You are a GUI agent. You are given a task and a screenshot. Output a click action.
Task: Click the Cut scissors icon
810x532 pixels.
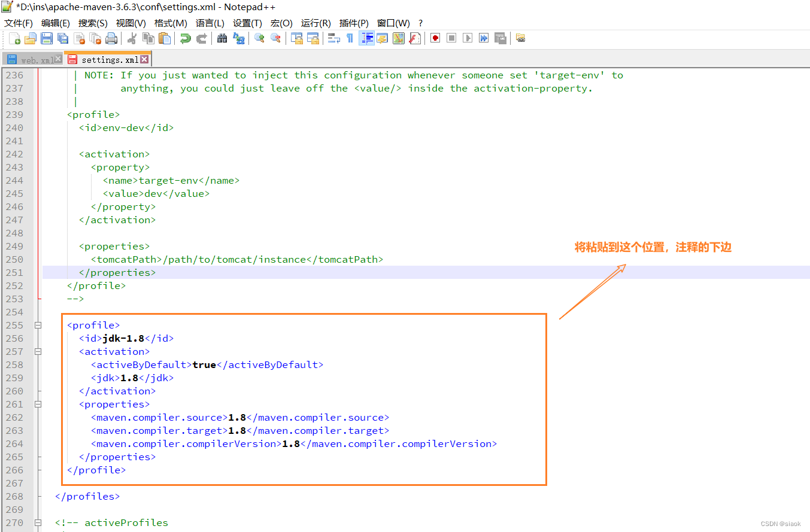click(x=132, y=38)
